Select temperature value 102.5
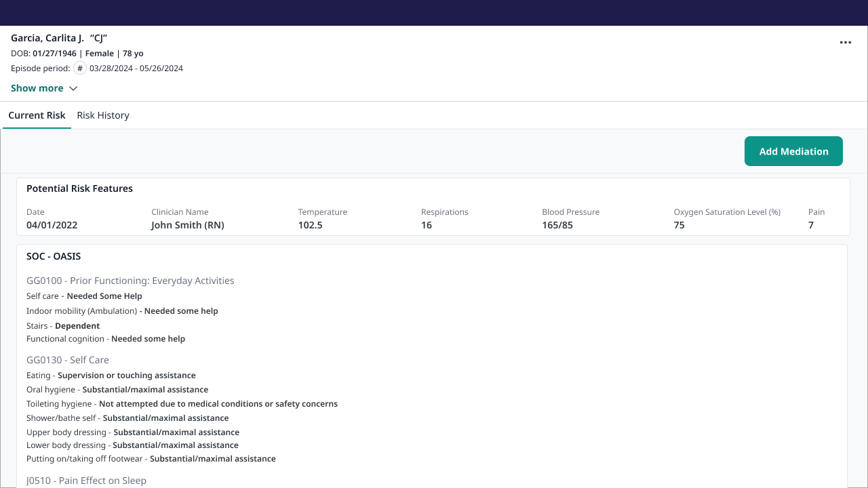This screenshot has height=488, width=868. click(x=310, y=225)
